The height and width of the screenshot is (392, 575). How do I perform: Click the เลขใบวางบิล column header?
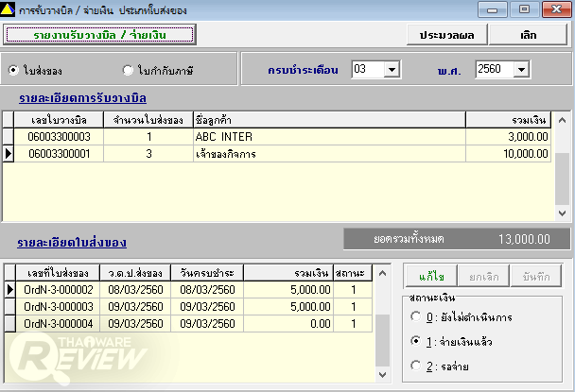tap(59, 120)
